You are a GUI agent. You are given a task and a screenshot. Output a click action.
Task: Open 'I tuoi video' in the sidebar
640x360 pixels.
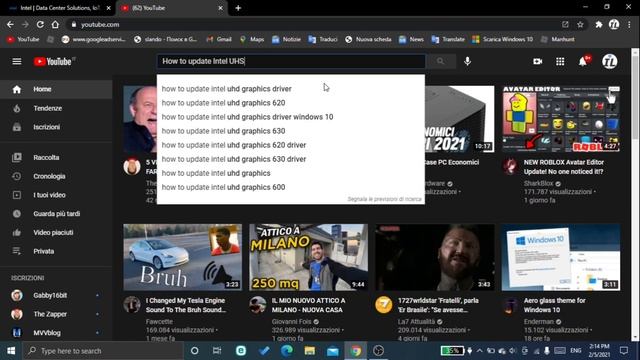(x=56, y=195)
